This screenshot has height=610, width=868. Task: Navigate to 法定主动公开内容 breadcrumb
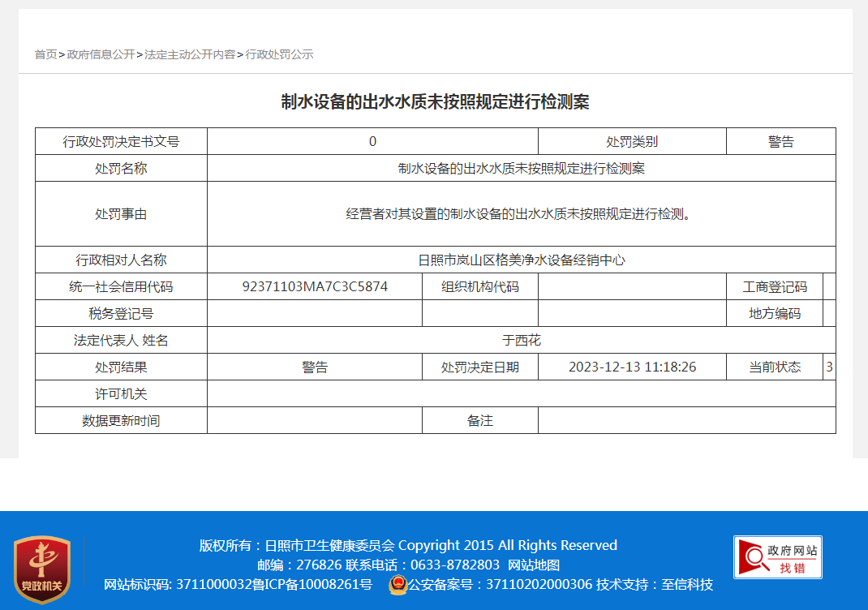pos(190,54)
